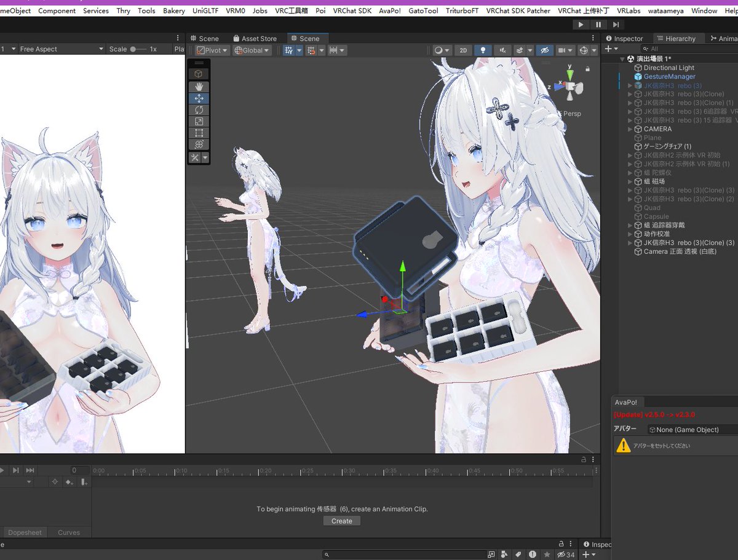Select GestureManager in Hierarchy
The height and width of the screenshot is (560, 738).
669,76
